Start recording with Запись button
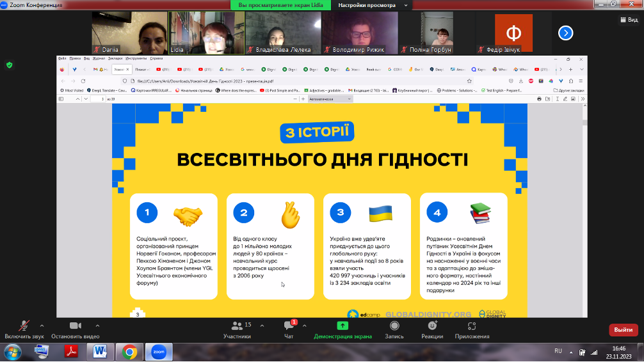The height and width of the screenshot is (362, 644). (394, 326)
